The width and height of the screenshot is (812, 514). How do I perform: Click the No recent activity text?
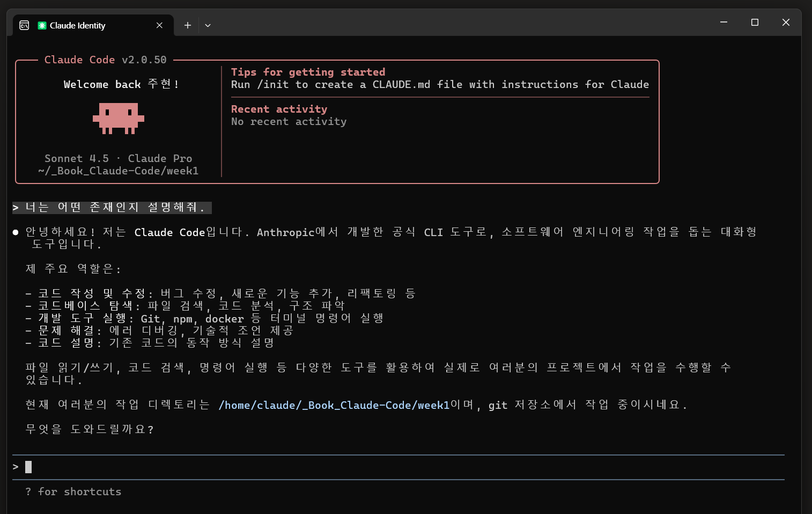pos(289,121)
